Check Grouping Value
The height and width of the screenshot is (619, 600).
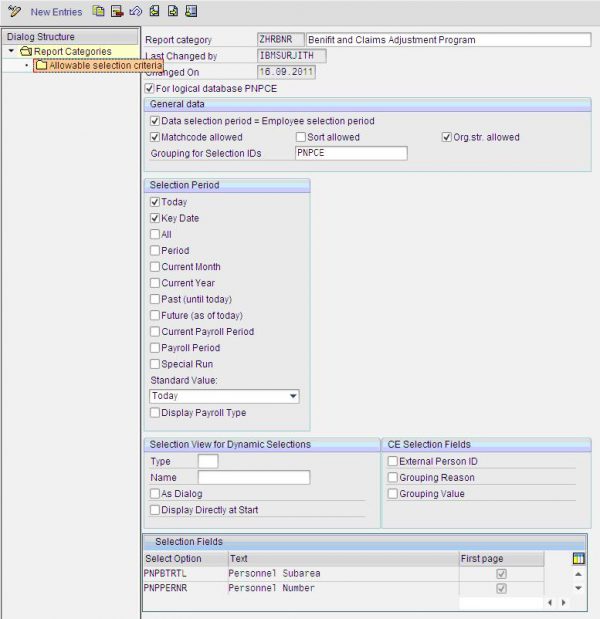pyautogui.click(x=392, y=493)
